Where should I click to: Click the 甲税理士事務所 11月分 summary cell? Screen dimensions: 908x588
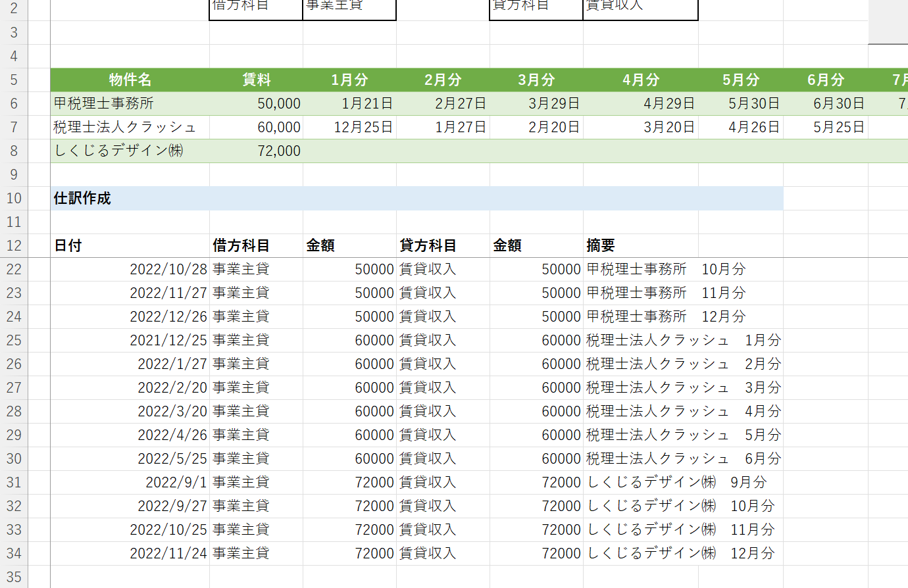(x=666, y=293)
